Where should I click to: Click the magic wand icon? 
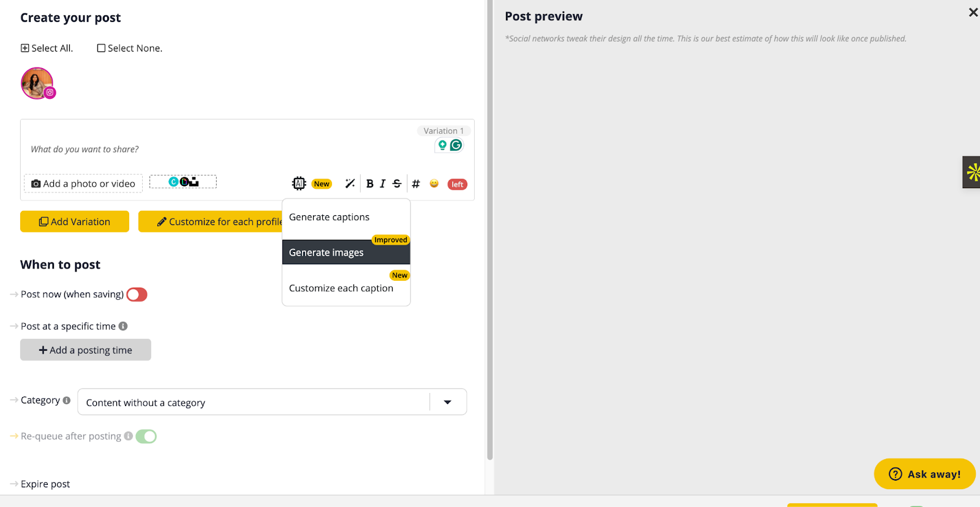pos(350,183)
